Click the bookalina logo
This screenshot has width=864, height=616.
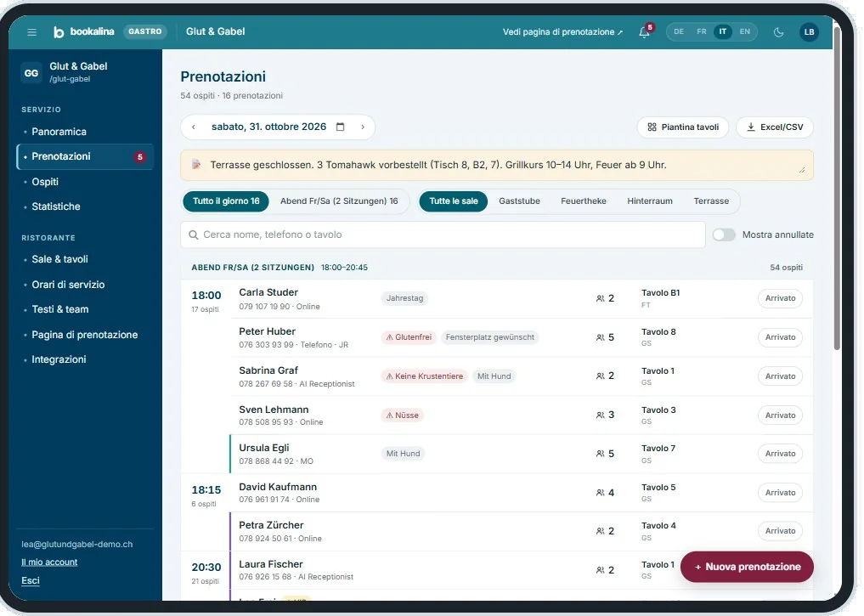(x=84, y=32)
